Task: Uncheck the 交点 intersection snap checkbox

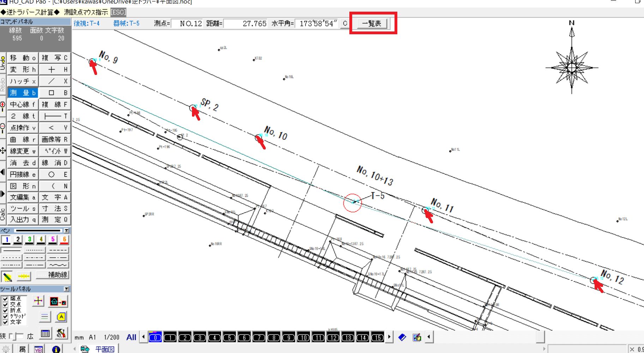Action: [5, 305]
